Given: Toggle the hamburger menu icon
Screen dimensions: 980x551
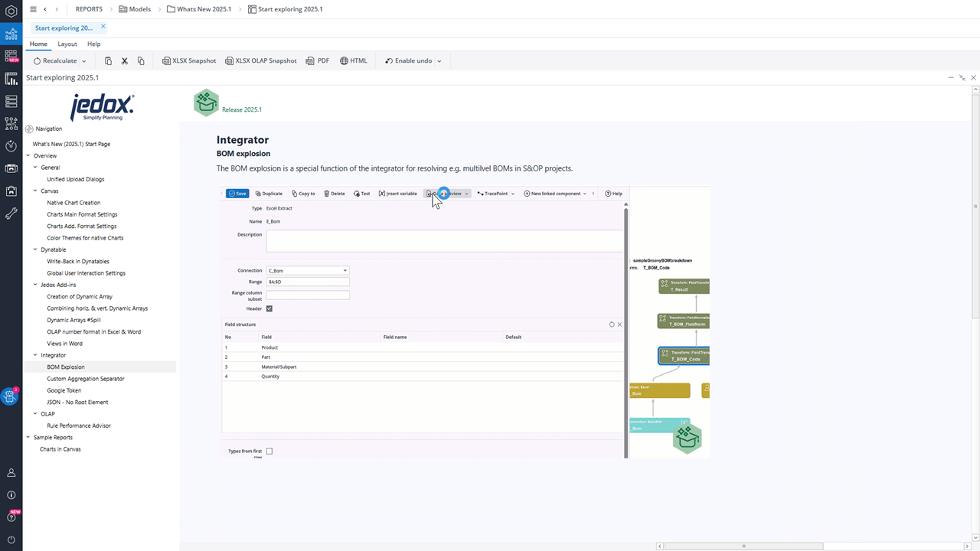Looking at the screenshot, I should 32,8.
